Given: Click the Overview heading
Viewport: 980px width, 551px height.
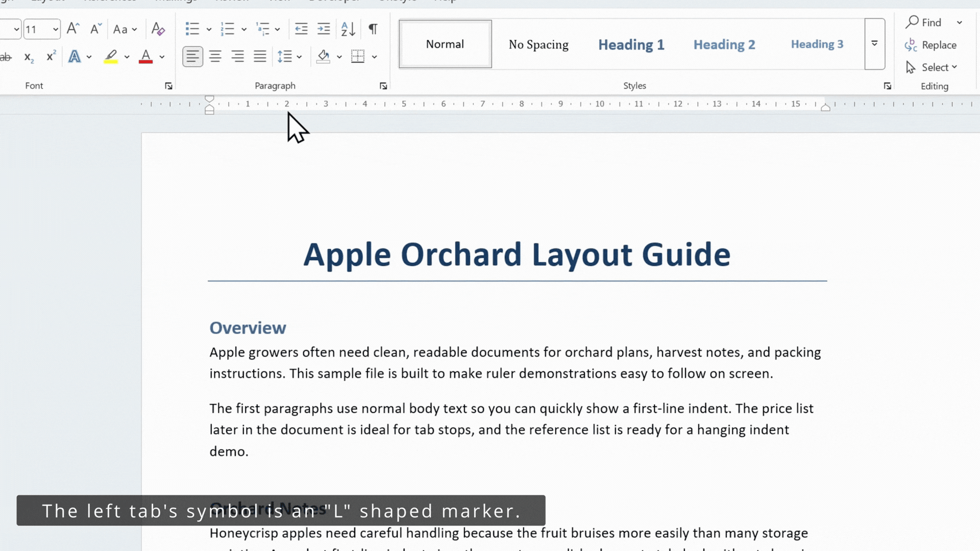Looking at the screenshot, I should [x=248, y=328].
